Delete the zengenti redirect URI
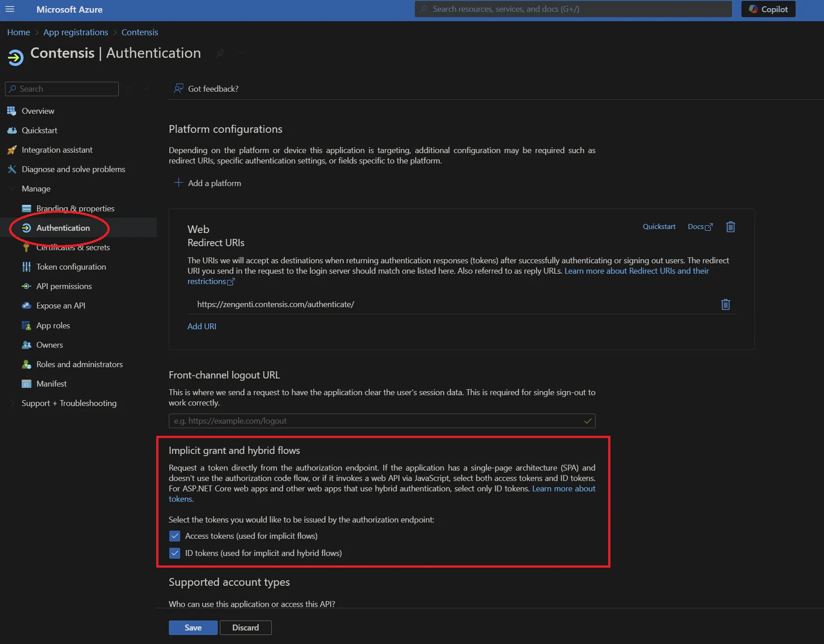 pyautogui.click(x=725, y=304)
